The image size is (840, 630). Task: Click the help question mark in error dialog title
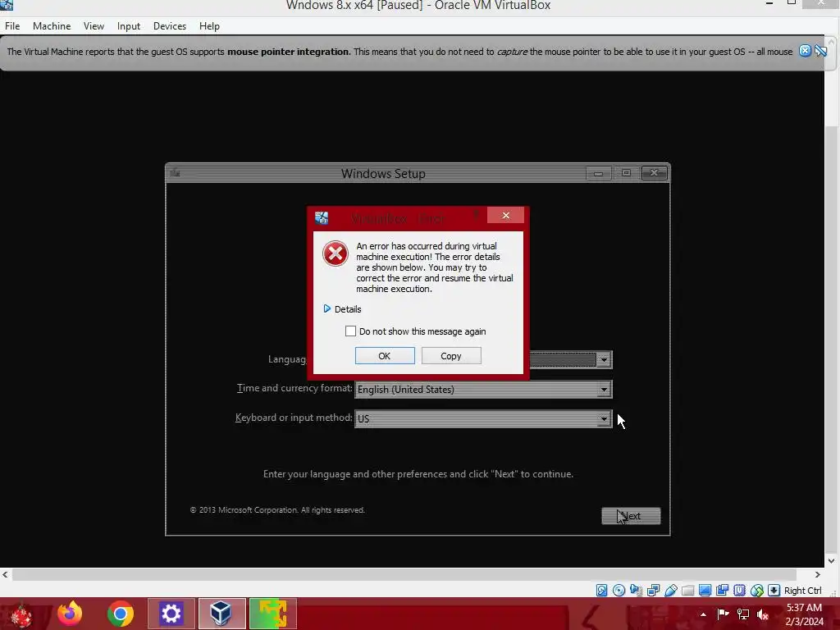pos(476,216)
